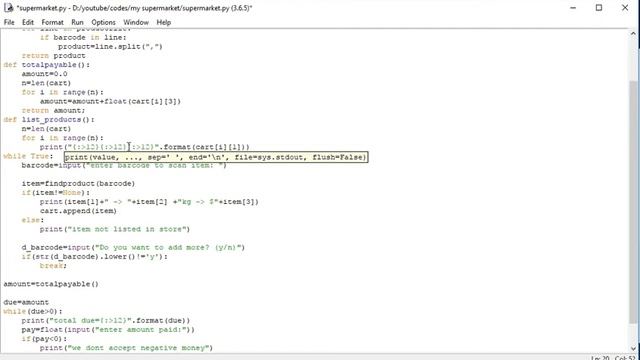This screenshot has width=640, height=360.
Task: Click the line 'return product'
Action: coord(53,56)
